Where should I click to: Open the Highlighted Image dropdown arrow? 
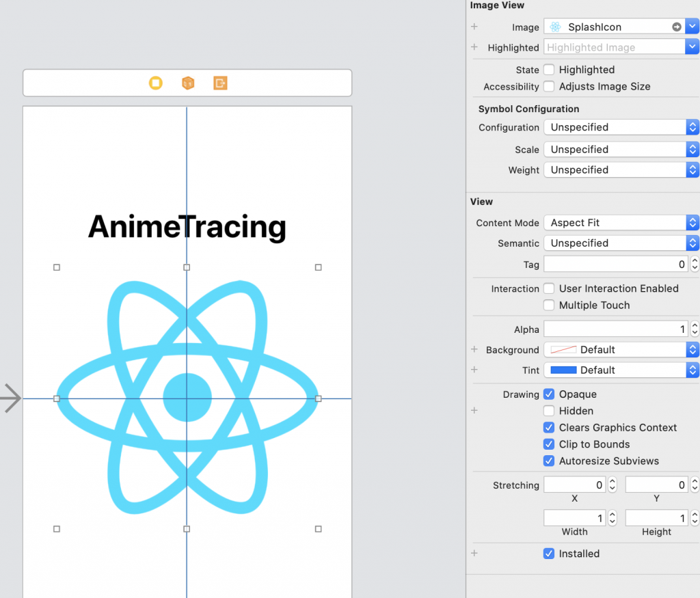click(692, 47)
